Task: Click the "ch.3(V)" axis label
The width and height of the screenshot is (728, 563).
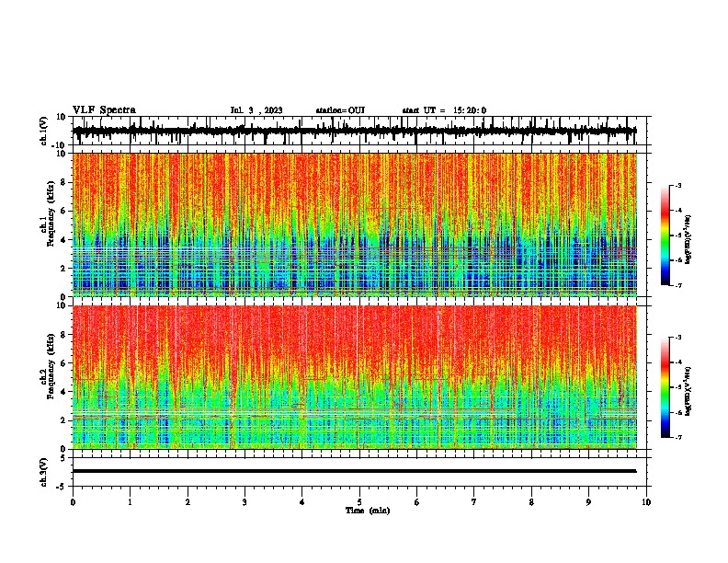Action: [44, 472]
